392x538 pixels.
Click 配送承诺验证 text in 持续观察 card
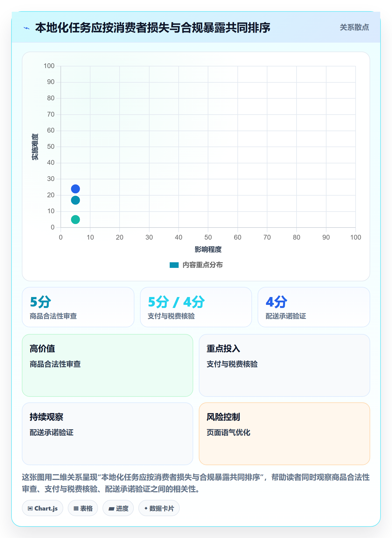(52, 432)
